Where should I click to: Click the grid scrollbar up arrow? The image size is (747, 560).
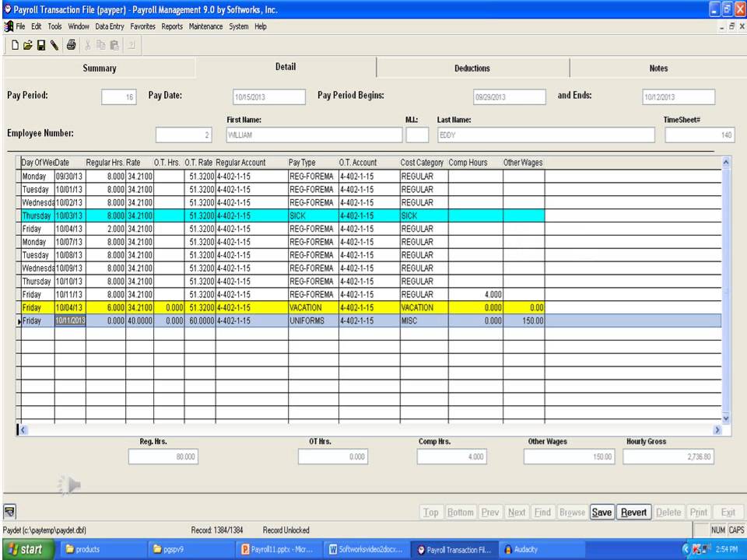click(726, 163)
